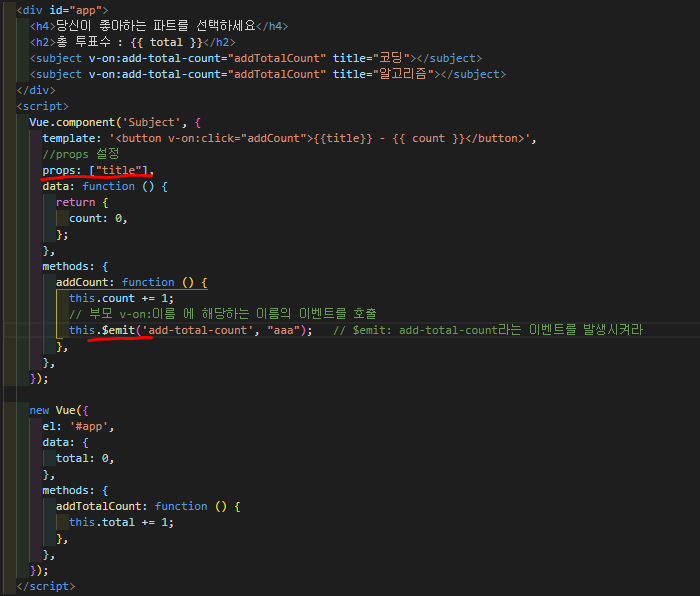Image resolution: width=700 pixels, height=596 pixels.
Task: Click the count: 0, line
Action: (x=98, y=218)
